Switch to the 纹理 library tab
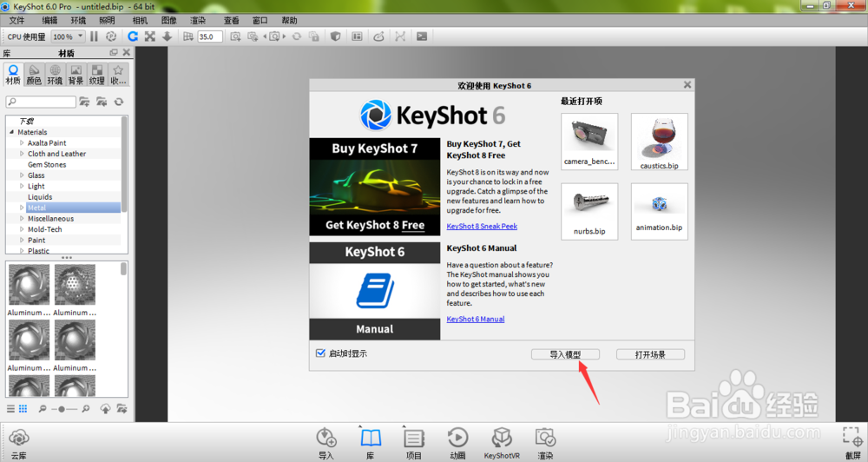Image resolution: width=868 pixels, height=462 pixels. (x=97, y=75)
